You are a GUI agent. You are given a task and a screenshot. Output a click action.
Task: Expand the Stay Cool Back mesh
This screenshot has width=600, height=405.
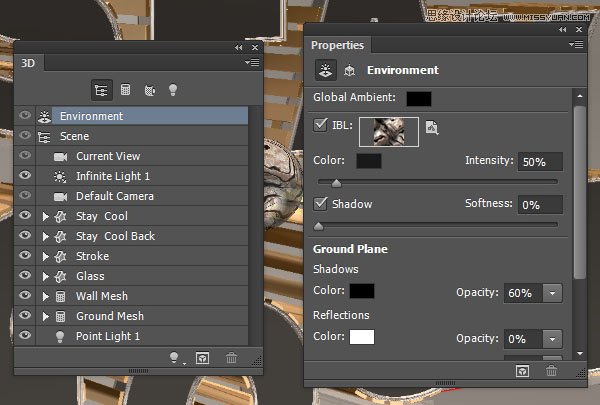pyautogui.click(x=46, y=236)
